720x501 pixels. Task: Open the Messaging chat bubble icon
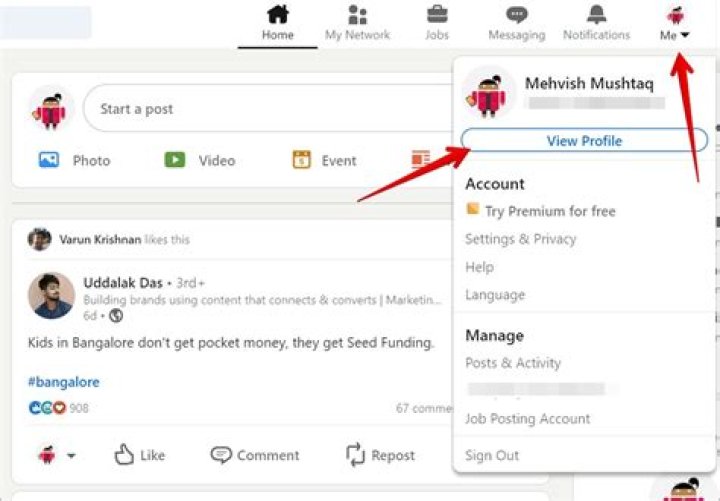(517, 15)
